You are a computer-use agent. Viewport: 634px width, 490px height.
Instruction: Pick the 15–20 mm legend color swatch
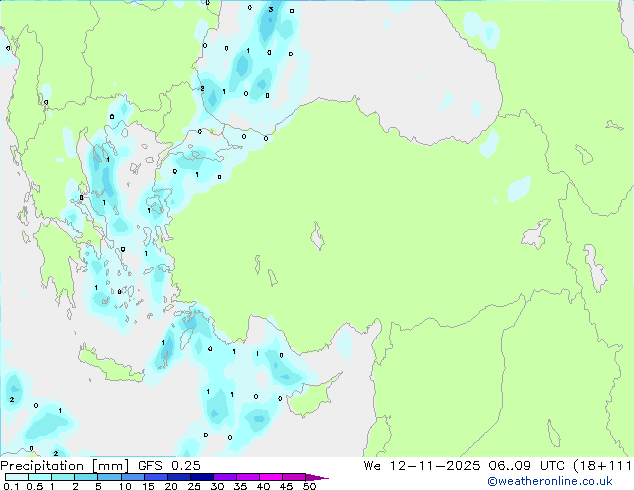155,477
